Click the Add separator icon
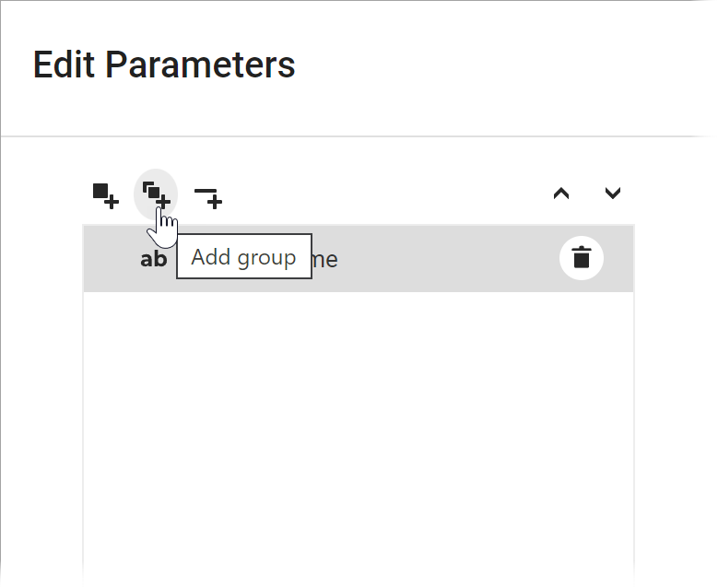 pos(208,195)
